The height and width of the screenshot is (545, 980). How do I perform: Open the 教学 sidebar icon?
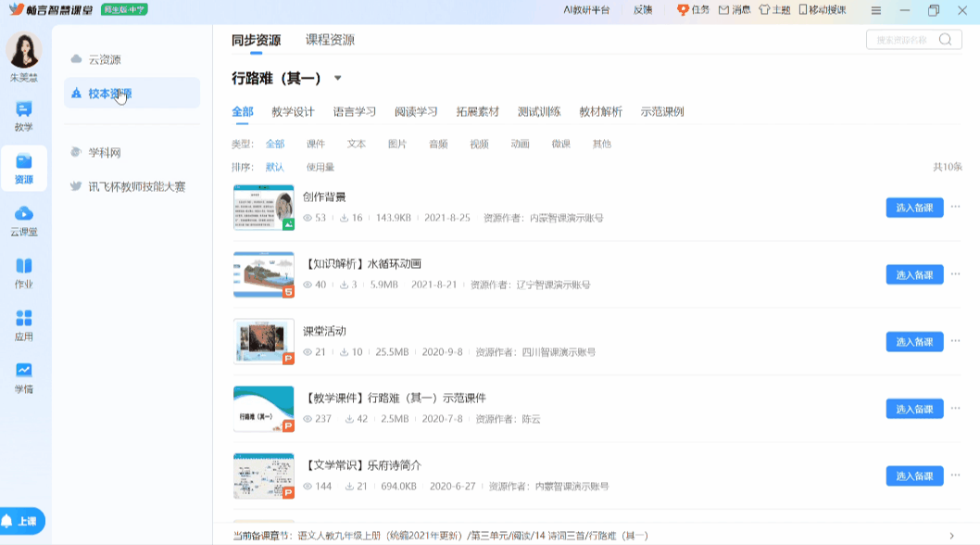click(23, 110)
